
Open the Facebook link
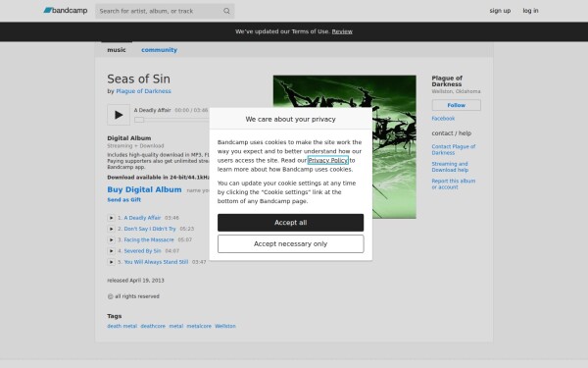(x=443, y=119)
